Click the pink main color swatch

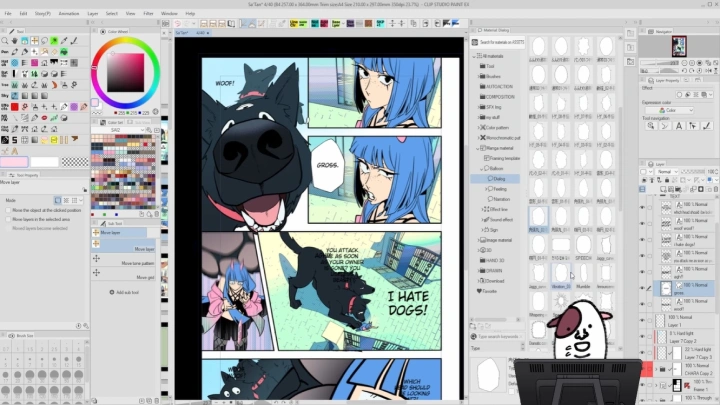pos(14,162)
